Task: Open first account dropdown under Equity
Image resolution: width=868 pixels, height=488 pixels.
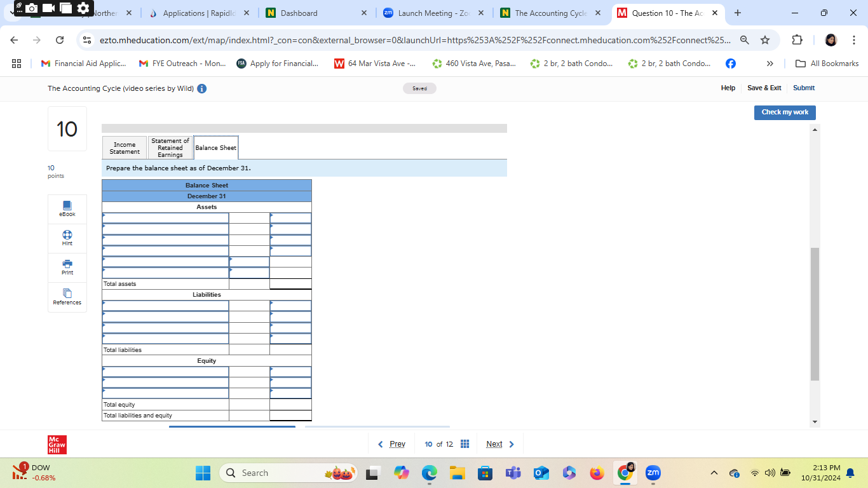Action: [x=165, y=372]
